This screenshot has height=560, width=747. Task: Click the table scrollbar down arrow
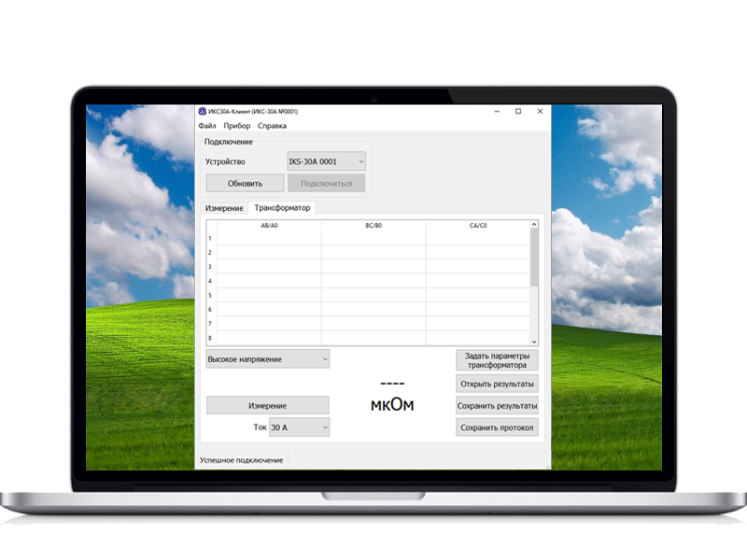(534, 342)
